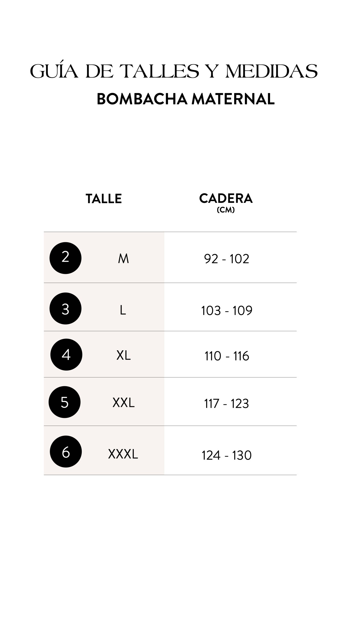Click the 110 - 116 hip measurement
The image size is (362, 644).
pos(227,356)
